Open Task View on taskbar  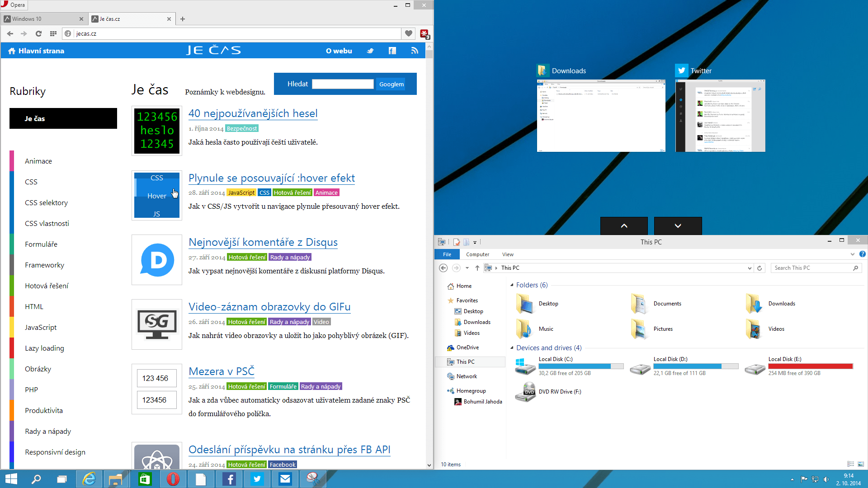(x=62, y=479)
